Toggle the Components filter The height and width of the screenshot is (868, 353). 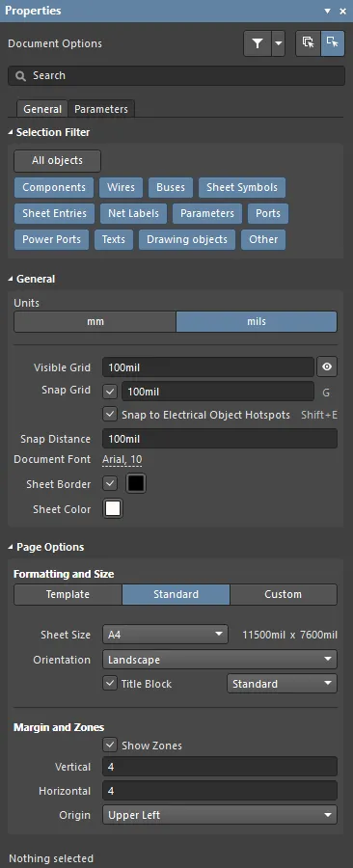point(54,188)
